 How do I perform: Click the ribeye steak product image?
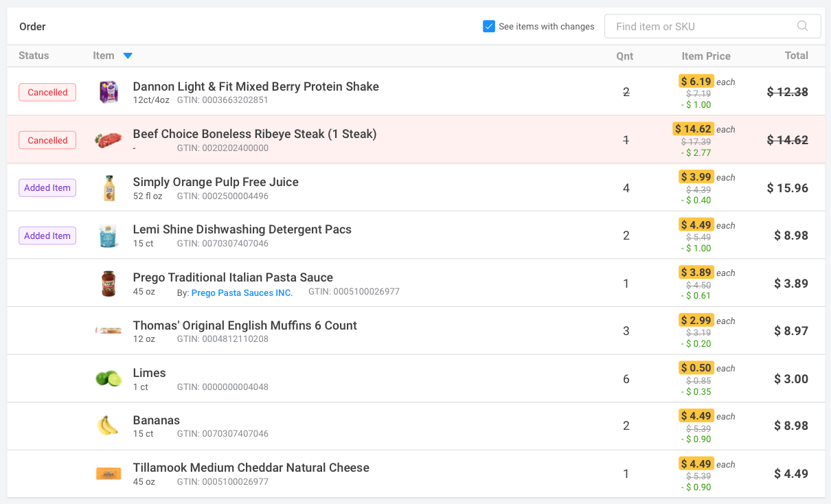109,140
